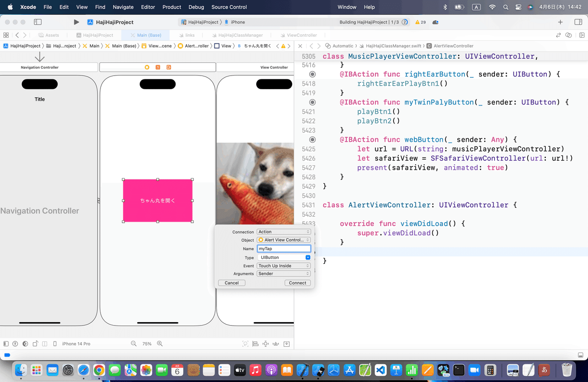
Task: Change the canvas device orientation
Action: [35, 344]
